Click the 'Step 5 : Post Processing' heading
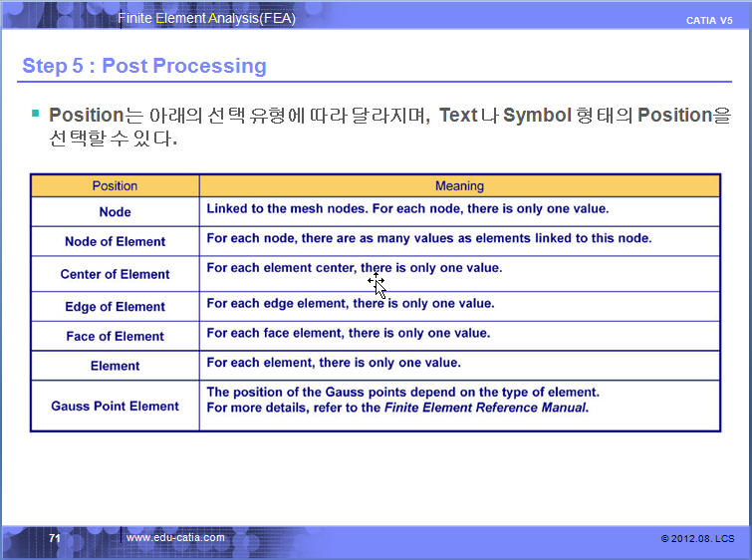The width and height of the screenshot is (752, 560). (144, 66)
